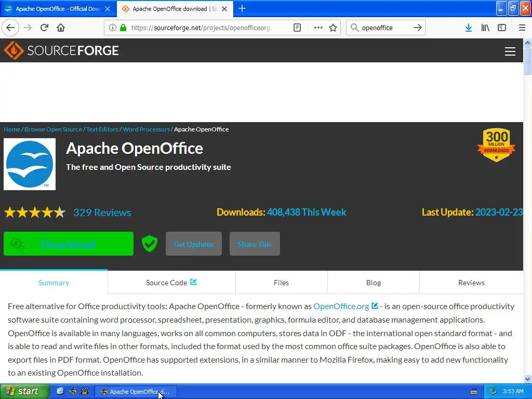Open the Firefox downloads panel
This screenshot has width=532, height=399.
469,28
